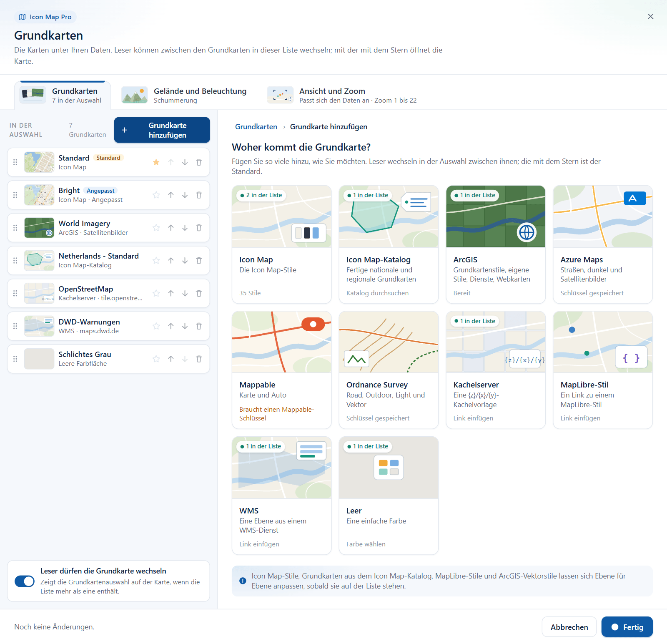This screenshot has width=667, height=644.
Task: Close the Grundkarten dialog
Action: click(650, 17)
